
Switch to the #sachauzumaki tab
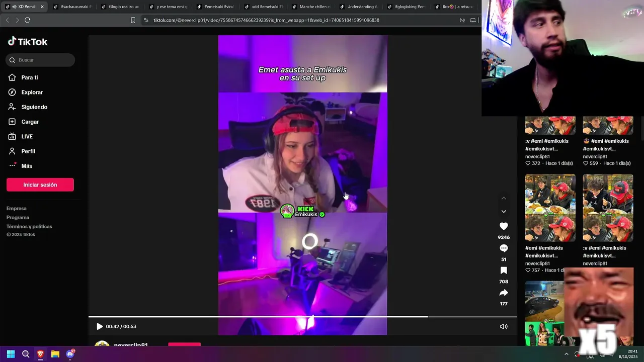[72, 7]
